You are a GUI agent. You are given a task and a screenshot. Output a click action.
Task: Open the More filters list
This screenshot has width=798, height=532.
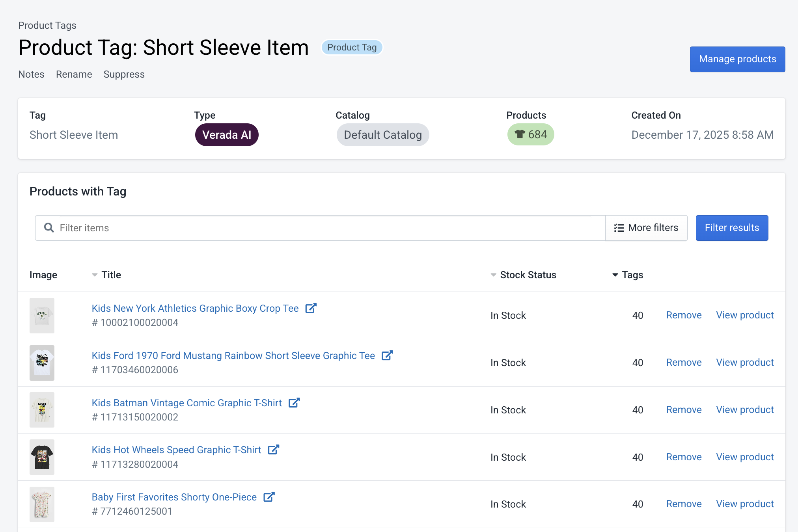click(646, 228)
